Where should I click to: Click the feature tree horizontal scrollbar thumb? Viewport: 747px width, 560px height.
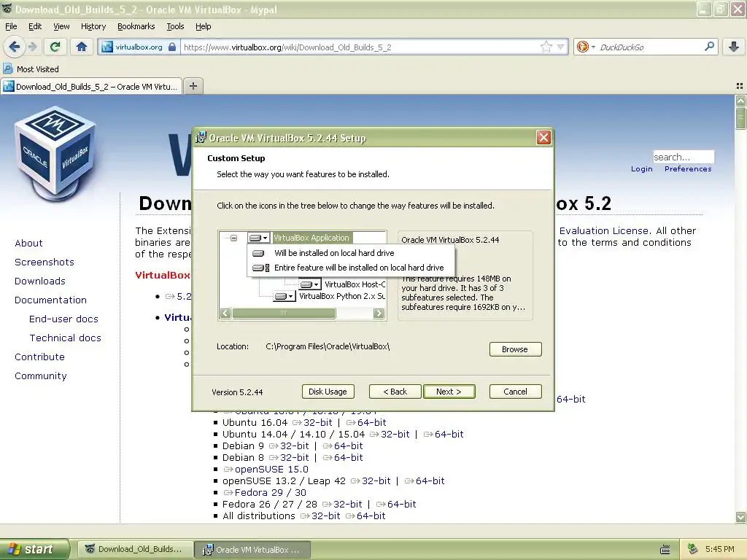click(x=284, y=313)
